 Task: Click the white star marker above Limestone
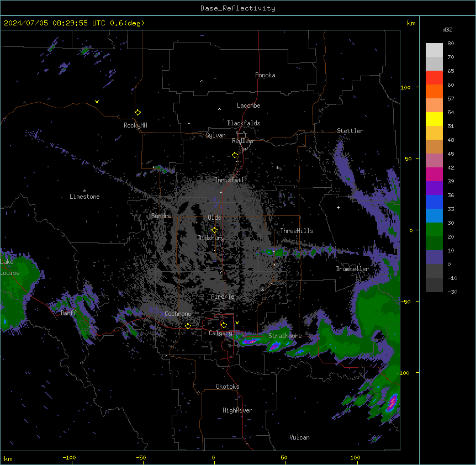[x=84, y=191]
